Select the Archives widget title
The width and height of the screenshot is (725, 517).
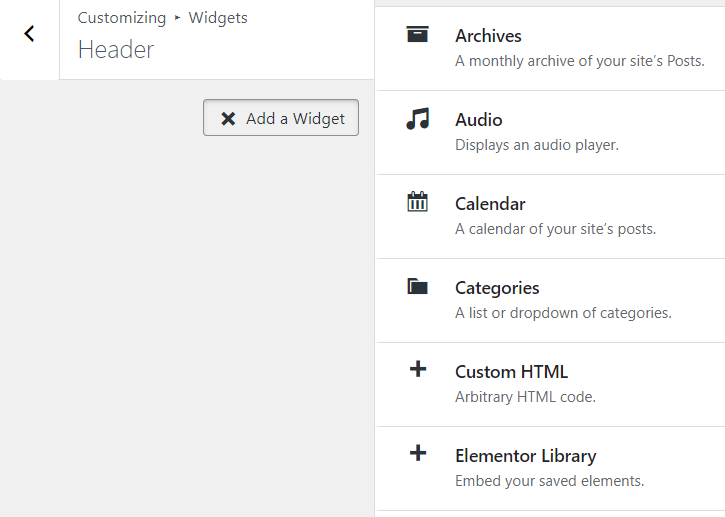(x=488, y=36)
